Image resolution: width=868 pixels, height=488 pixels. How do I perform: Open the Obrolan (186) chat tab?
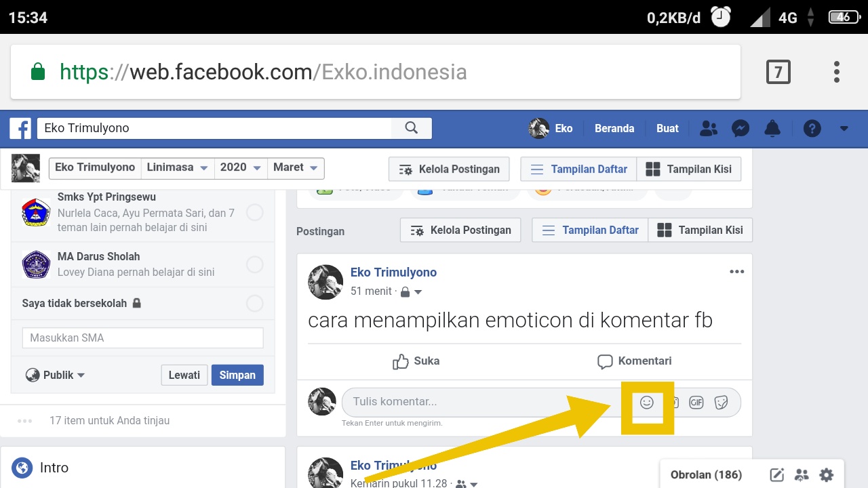click(706, 474)
